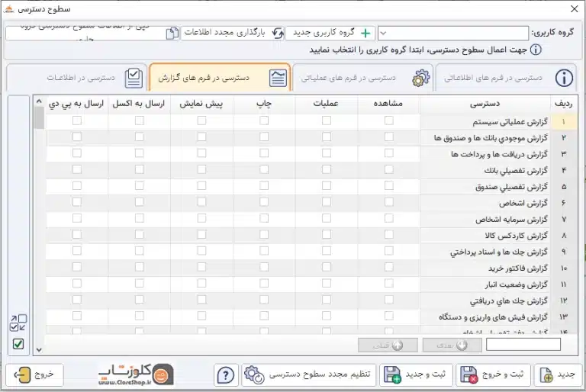
Task: Click the scrollbar down arrow of table
Action: pyautogui.click(x=39, y=350)
